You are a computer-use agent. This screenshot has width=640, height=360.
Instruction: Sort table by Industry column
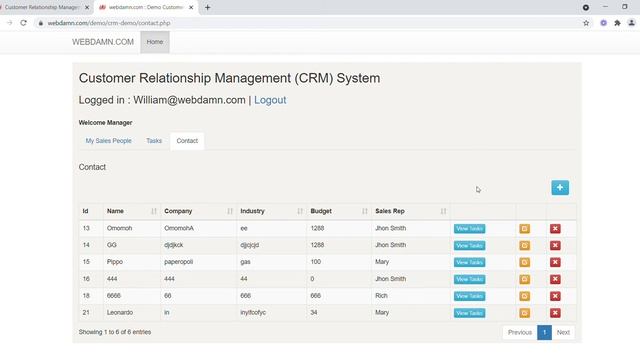271,211
